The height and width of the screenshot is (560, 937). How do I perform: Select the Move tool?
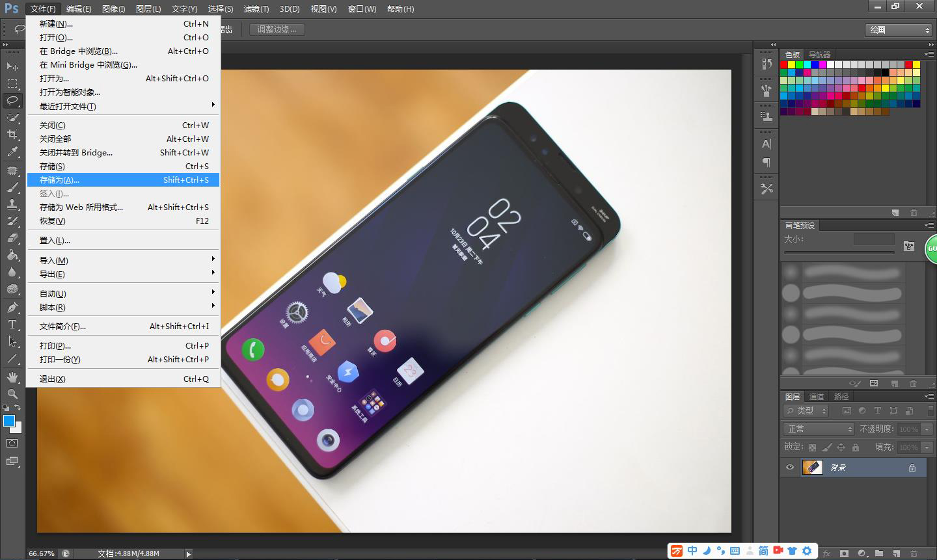12,66
